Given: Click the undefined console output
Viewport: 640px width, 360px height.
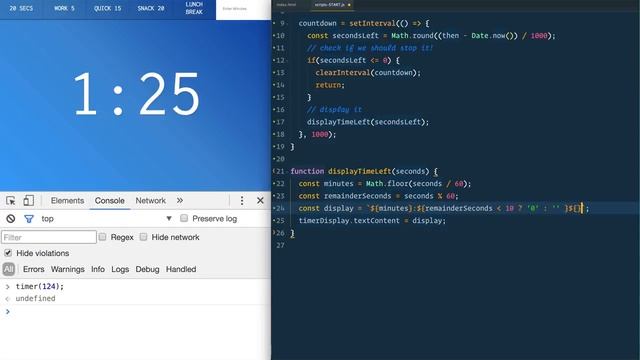Looking at the screenshot, I should pyautogui.click(x=35, y=298).
